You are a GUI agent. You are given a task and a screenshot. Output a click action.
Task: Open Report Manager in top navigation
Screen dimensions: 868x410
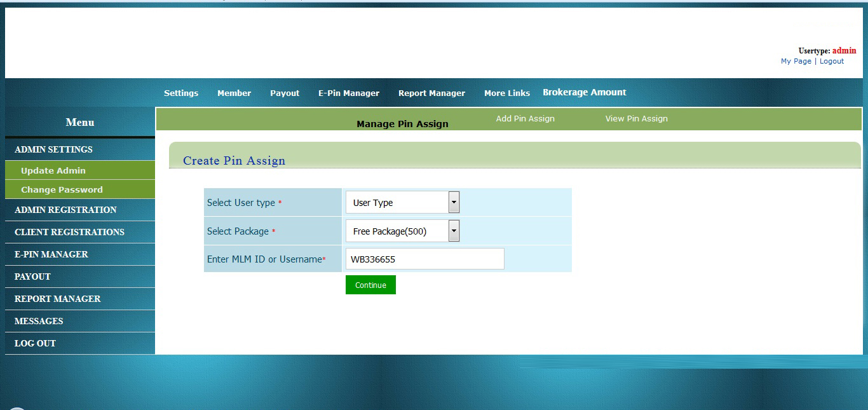[431, 93]
